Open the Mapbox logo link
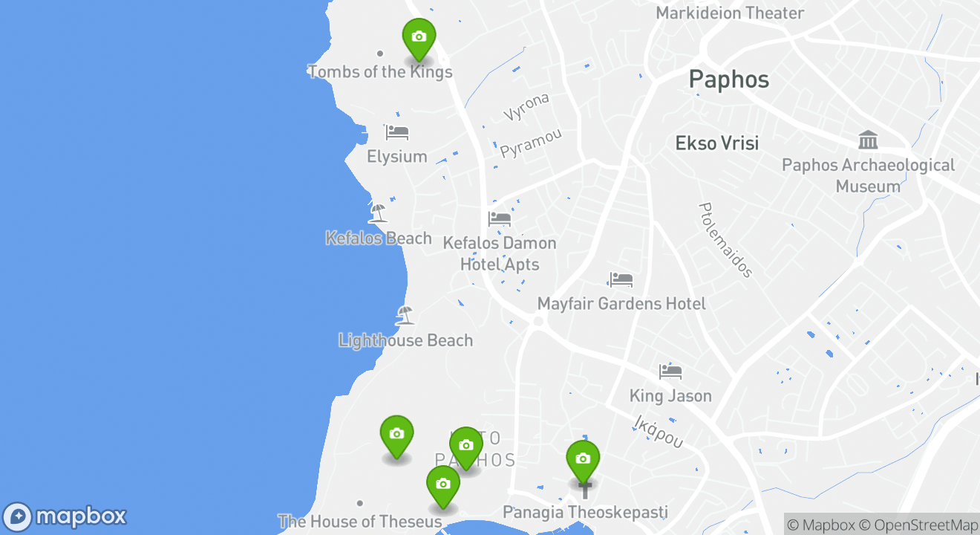This screenshot has height=535, width=980. pos(65,517)
